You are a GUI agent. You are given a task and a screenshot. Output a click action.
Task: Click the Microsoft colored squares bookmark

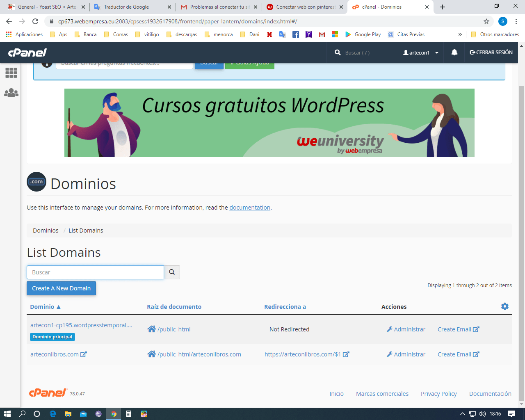tap(335, 34)
